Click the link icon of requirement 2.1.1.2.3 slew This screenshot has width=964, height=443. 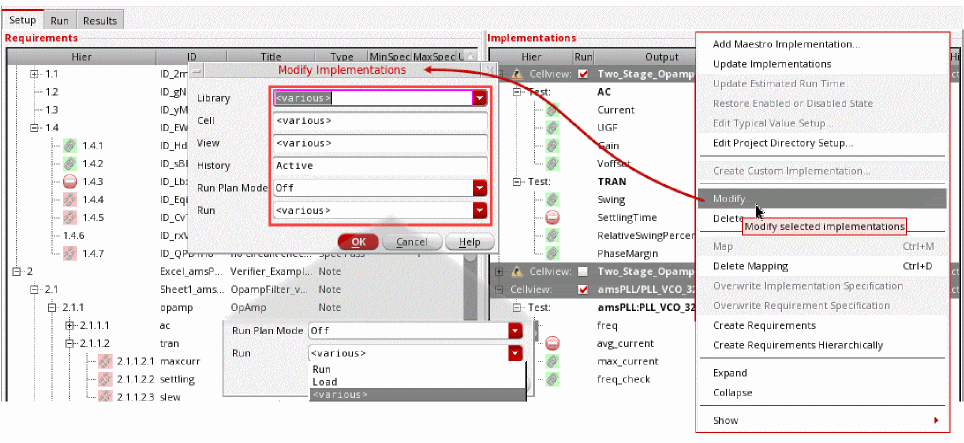click(x=105, y=396)
